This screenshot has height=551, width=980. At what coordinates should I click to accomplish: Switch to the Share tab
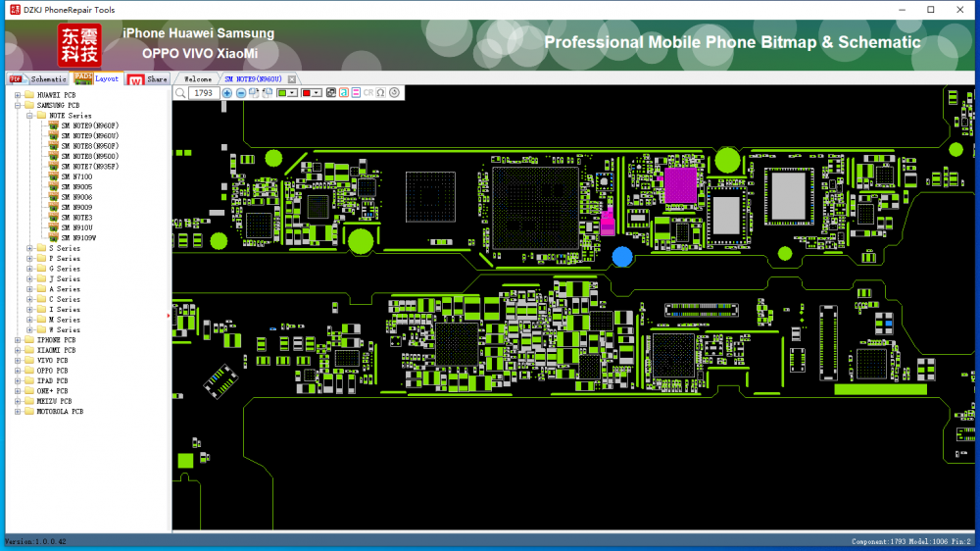click(x=148, y=78)
